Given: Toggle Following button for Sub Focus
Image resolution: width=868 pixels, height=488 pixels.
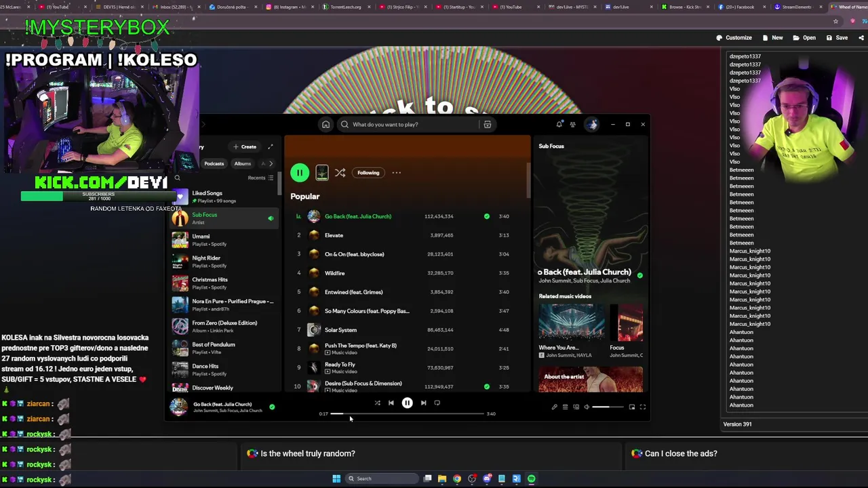Looking at the screenshot, I should click(x=368, y=173).
